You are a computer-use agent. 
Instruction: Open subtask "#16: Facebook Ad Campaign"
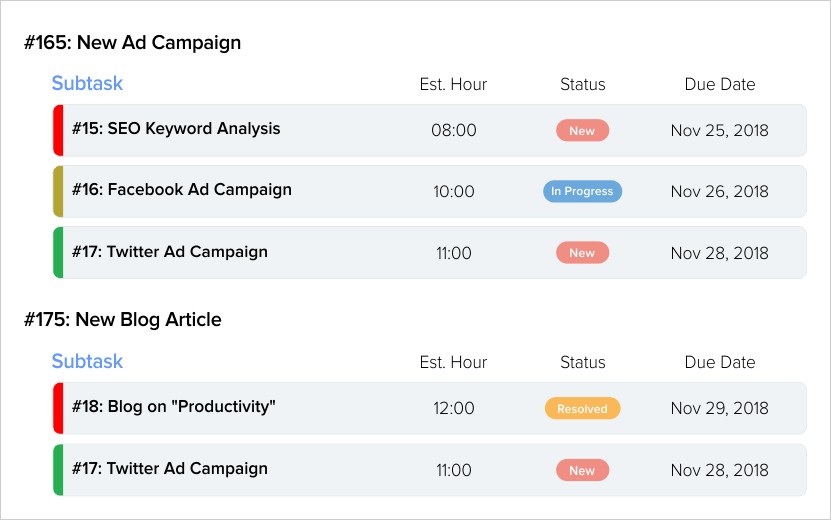click(x=182, y=190)
